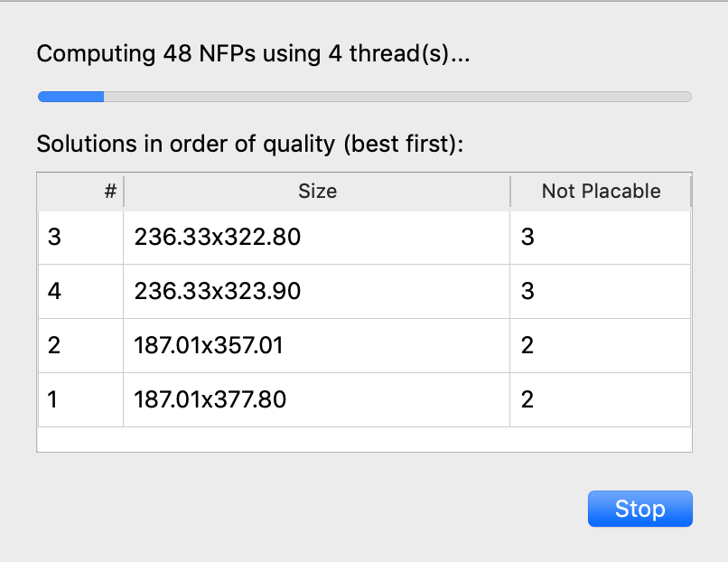
Task: Click the 'Solutions in order of quality' label
Action: pyautogui.click(x=249, y=144)
